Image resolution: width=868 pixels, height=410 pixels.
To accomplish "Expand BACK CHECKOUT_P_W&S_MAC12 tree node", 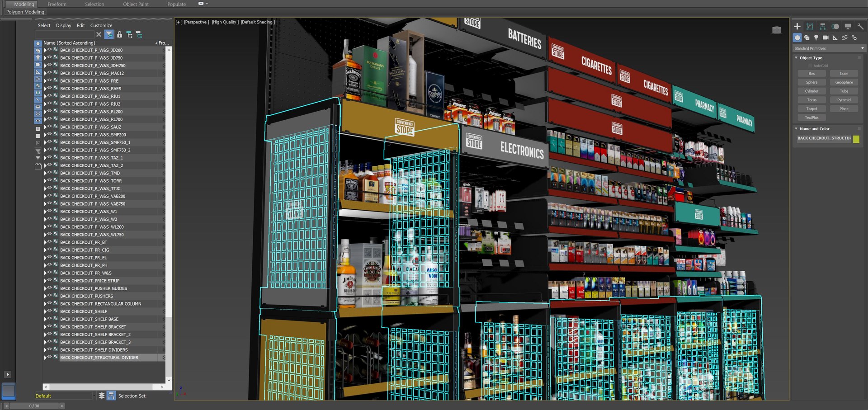I will click(x=45, y=73).
